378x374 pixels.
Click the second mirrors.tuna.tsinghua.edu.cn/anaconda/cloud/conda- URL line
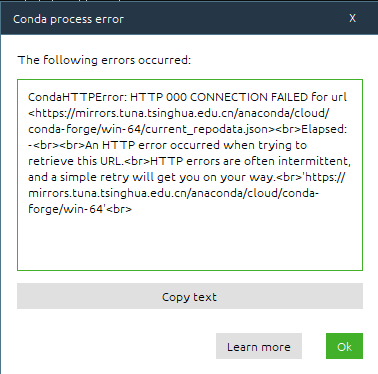[174, 193]
